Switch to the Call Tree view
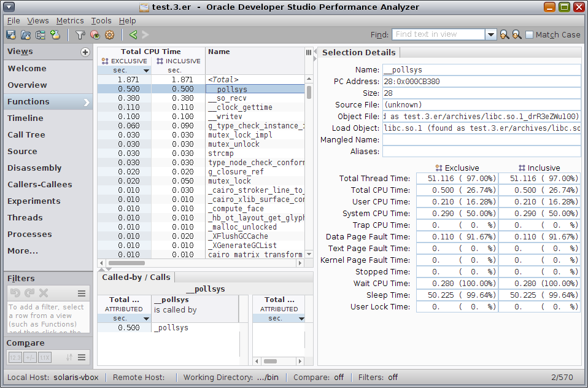The height and width of the screenshot is (388, 588). coord(26,134)
